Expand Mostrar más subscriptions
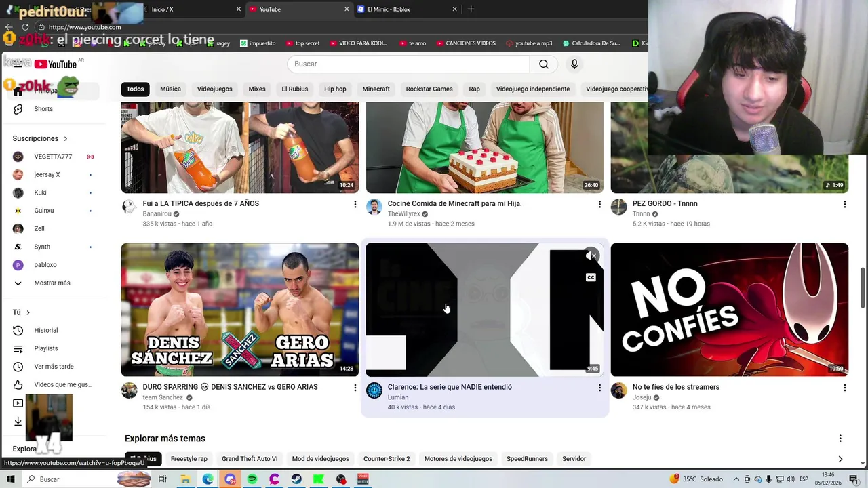 pyautogui.click(x=52, y=283)
